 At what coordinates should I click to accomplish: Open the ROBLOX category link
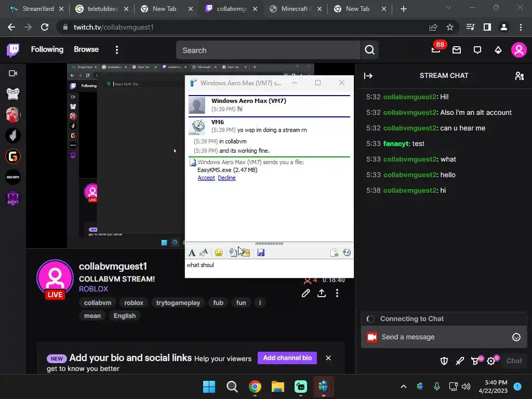[94, 289]
